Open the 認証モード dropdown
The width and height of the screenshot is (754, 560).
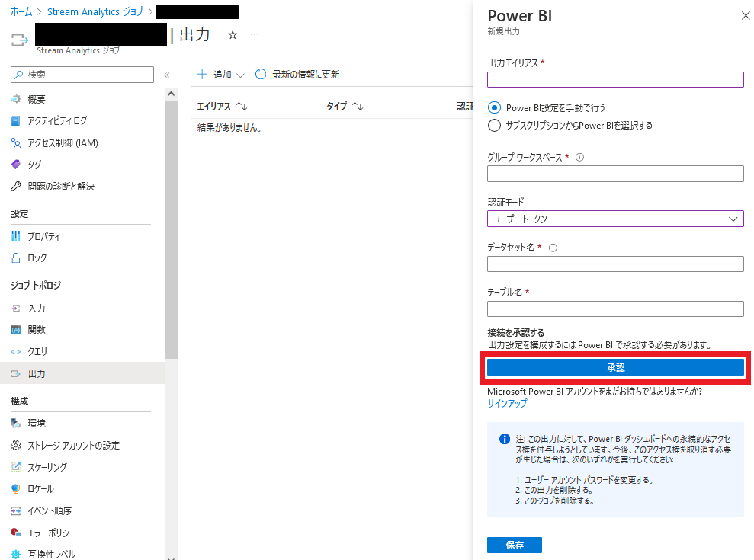(x=614, y=219)
